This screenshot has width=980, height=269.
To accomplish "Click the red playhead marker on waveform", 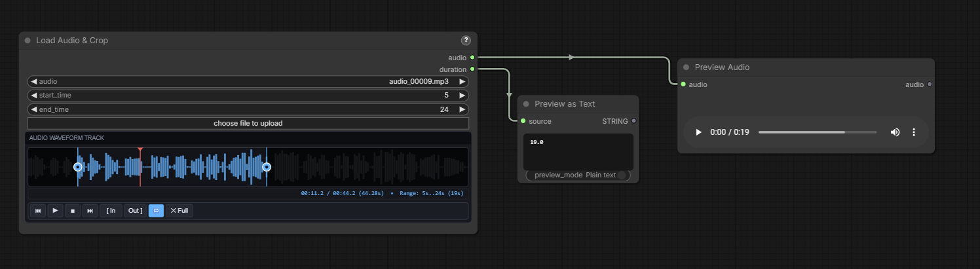I will pos(140,151).
